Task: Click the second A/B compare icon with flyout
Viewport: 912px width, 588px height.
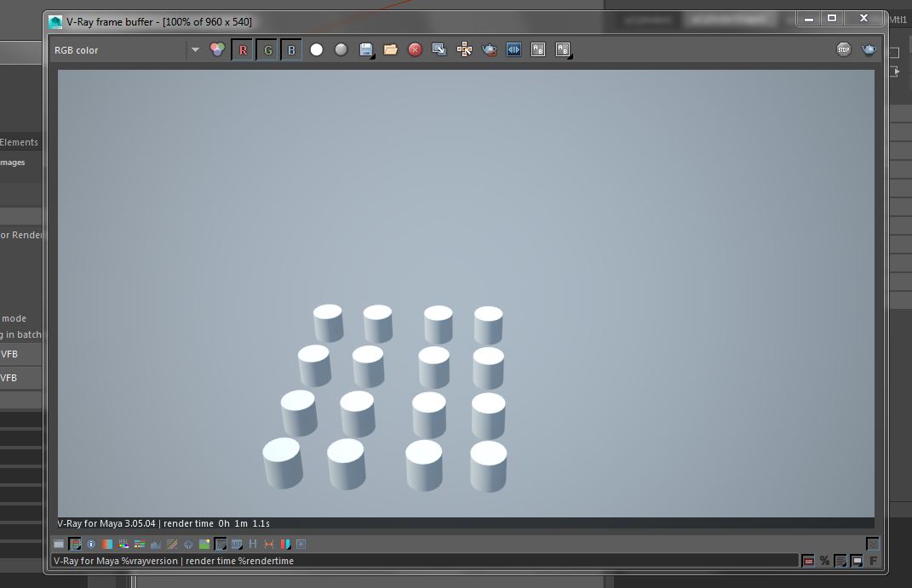Action: [563, 50]
